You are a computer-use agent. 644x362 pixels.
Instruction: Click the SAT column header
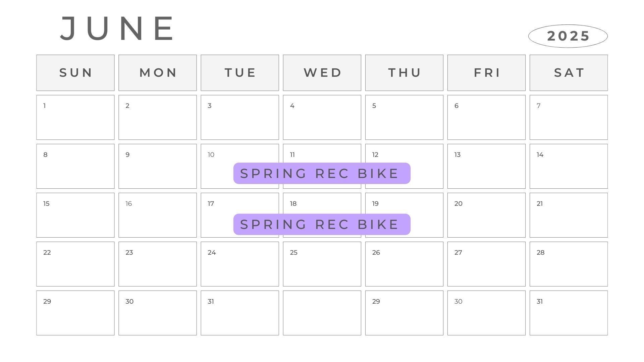[569, 73]
